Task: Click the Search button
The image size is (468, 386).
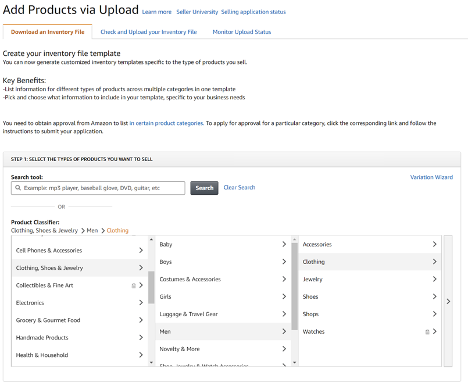Action: 204,188
